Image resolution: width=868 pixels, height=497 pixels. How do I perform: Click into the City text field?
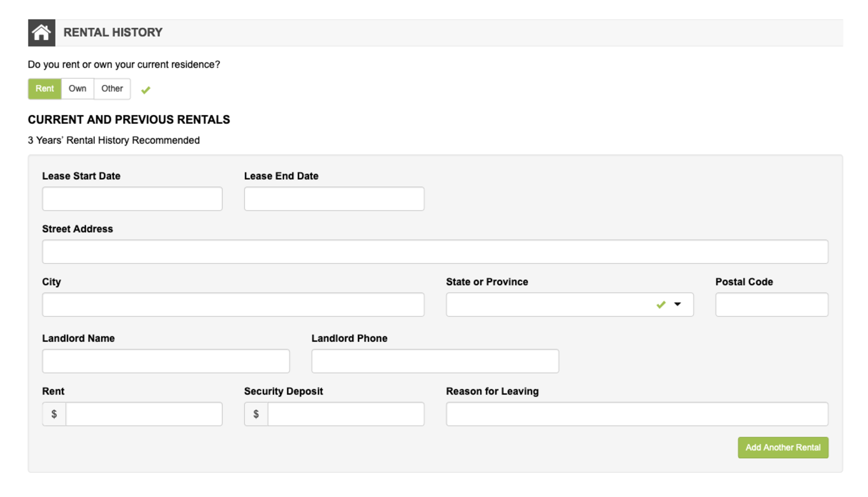pos(233,304)
